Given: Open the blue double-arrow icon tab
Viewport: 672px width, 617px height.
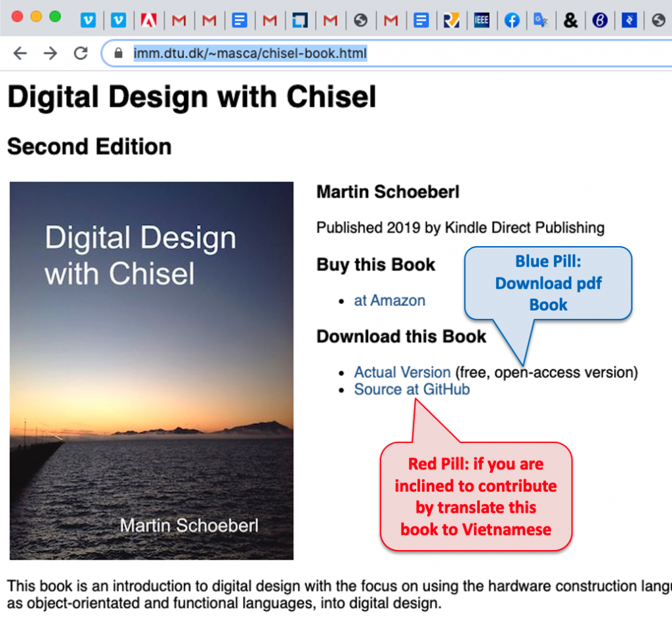Looking at the screenshot, I should pyautogui.click(x=629, y=20).
